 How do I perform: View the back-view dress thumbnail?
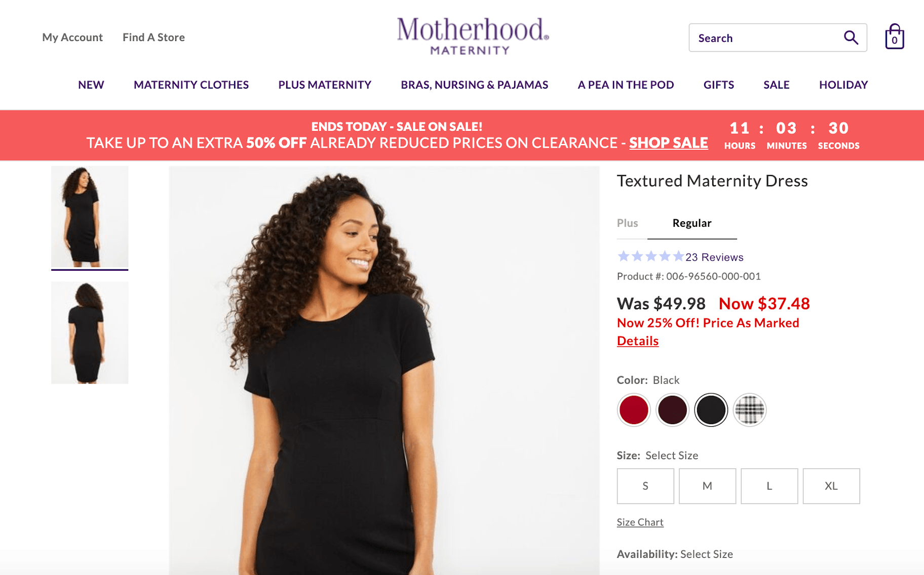90,333
